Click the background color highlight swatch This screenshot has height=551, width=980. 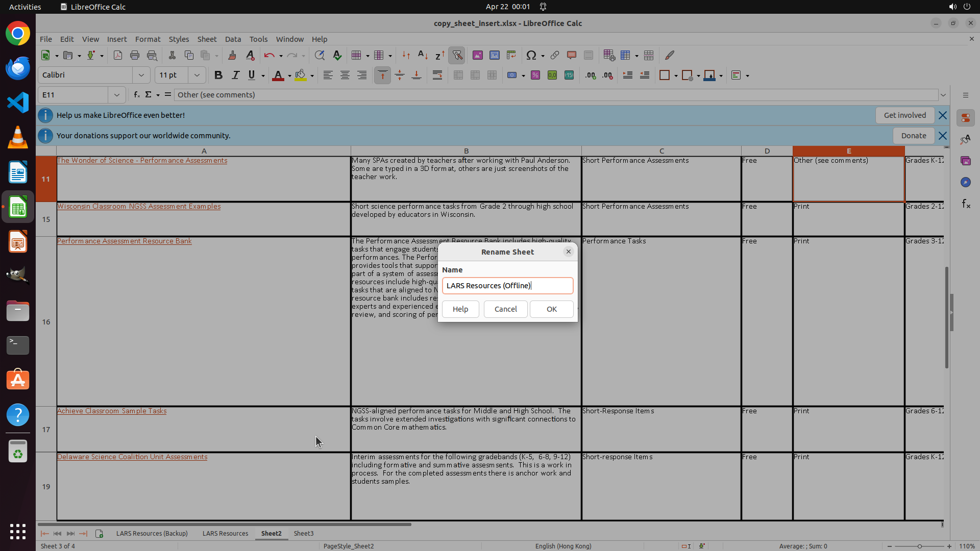[301, 76]
